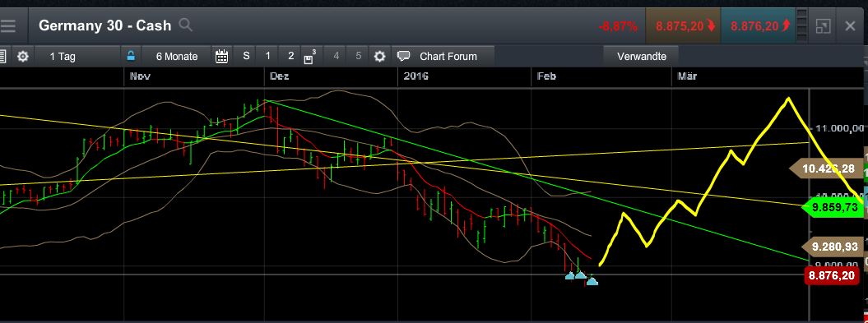Click the Mär label on the time axis

point(687,76)
